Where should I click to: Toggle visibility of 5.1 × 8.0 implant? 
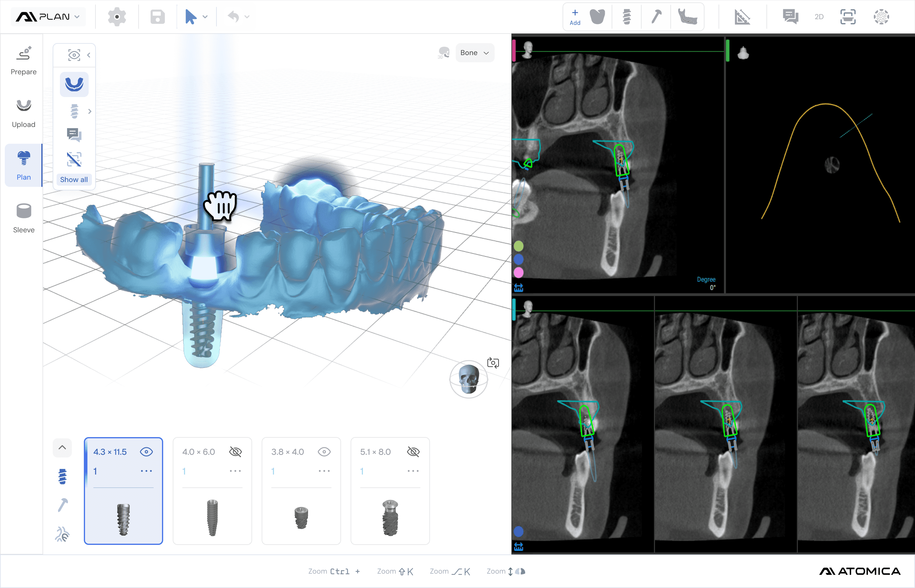[413, 452]
